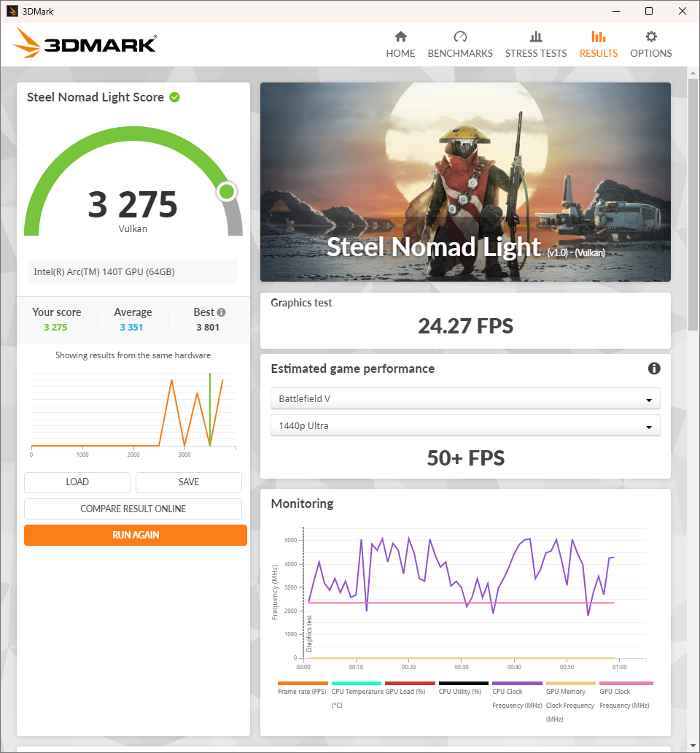
Task: Click the Results bar chart icon
Action: coord(599,37)
